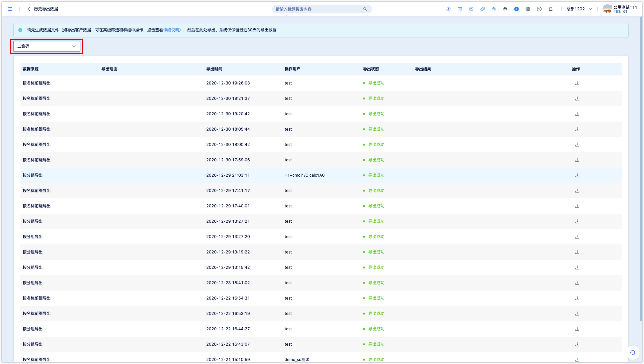Open the tag label icon

[482, 9]
